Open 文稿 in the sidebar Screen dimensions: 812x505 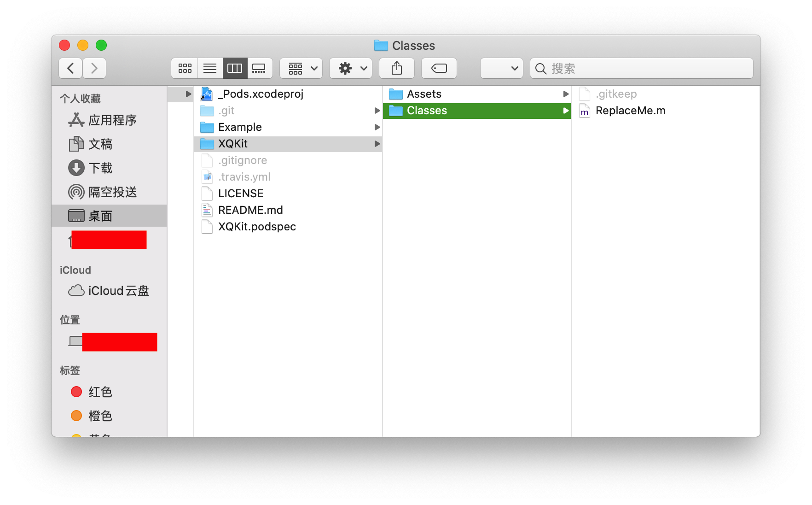109,144
